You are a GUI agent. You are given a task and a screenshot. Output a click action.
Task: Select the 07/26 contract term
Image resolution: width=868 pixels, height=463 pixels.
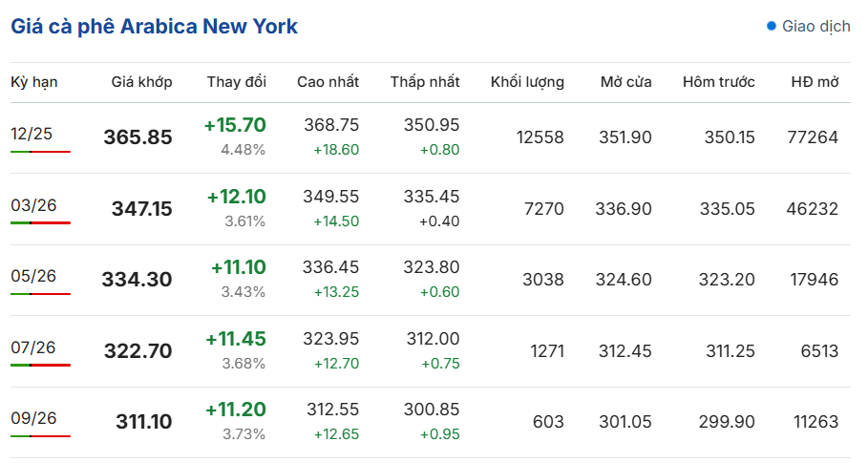pyautogui.click(x=33, y=347)
